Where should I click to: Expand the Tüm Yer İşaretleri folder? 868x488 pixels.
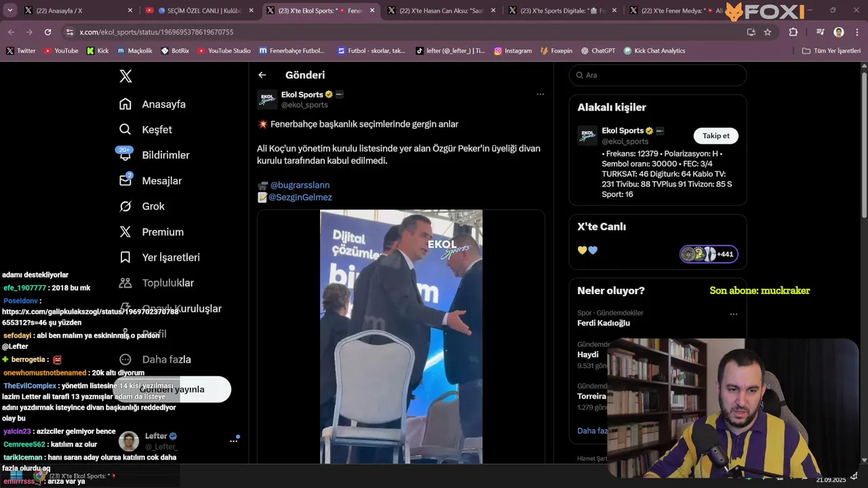[x=831, y=51]
